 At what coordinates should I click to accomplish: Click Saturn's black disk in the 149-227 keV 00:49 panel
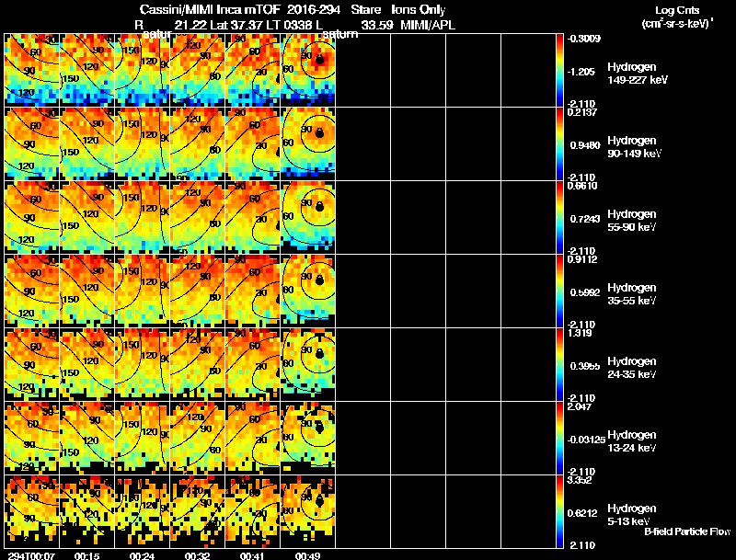click(x=319, y=60)
